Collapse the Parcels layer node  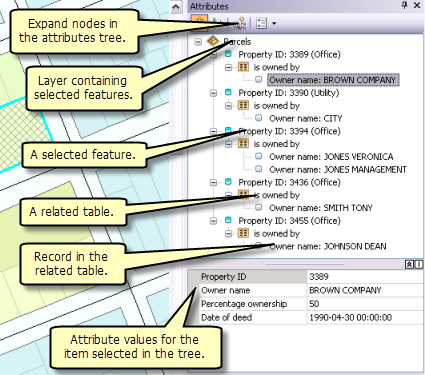(x=198, y=42)
